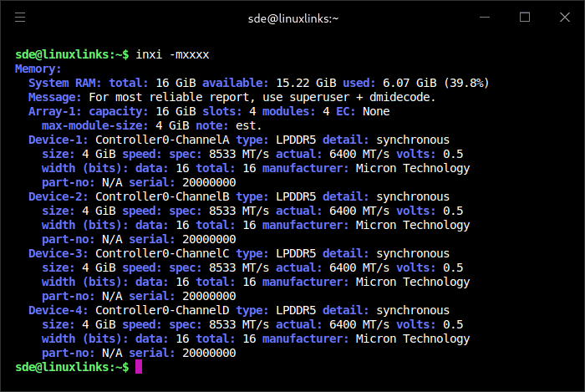The width and height of the screenshot is (585, 392).
Task: Close the terminal window
Action: [565, 18]
